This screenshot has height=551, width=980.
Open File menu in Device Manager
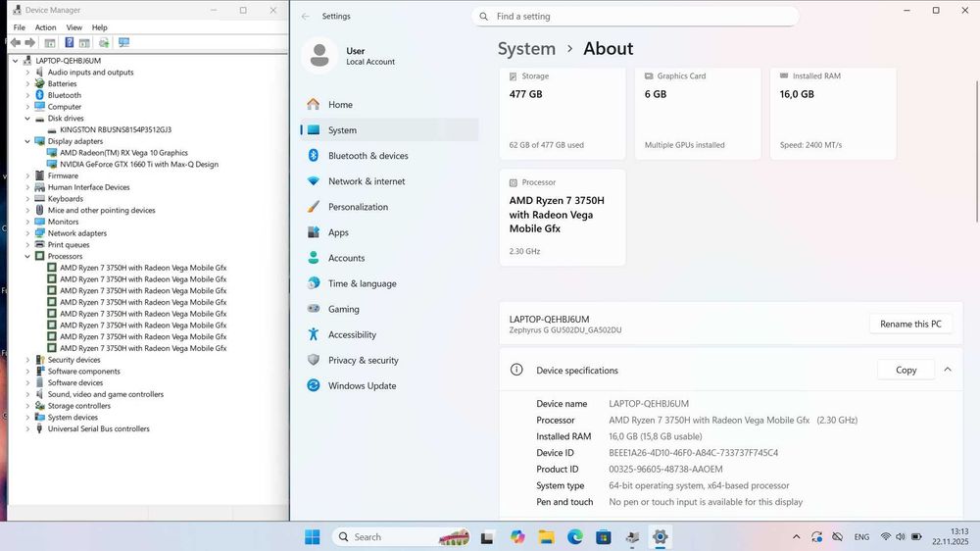click(20, 27)
